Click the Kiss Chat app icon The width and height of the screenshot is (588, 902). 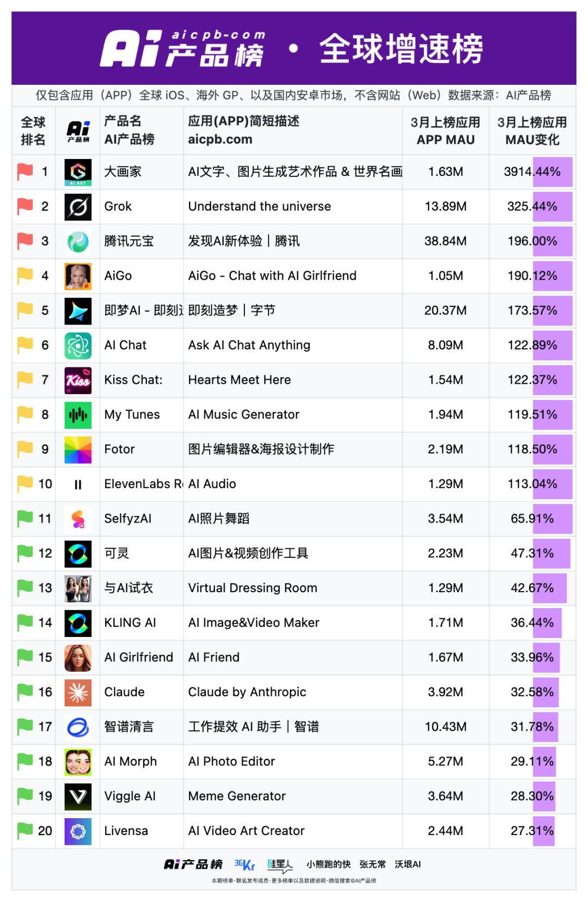(x=78, y=381)
